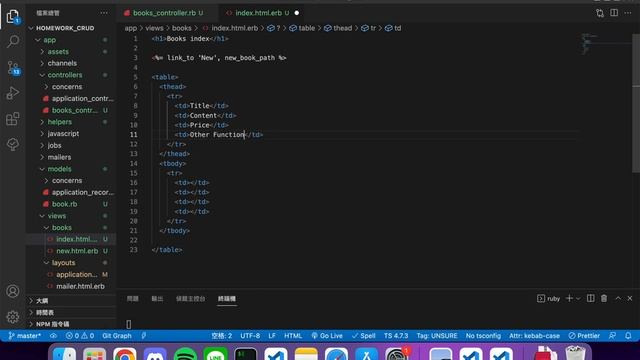
Task: Start Go Live server
Action: (x=327, y=336)
